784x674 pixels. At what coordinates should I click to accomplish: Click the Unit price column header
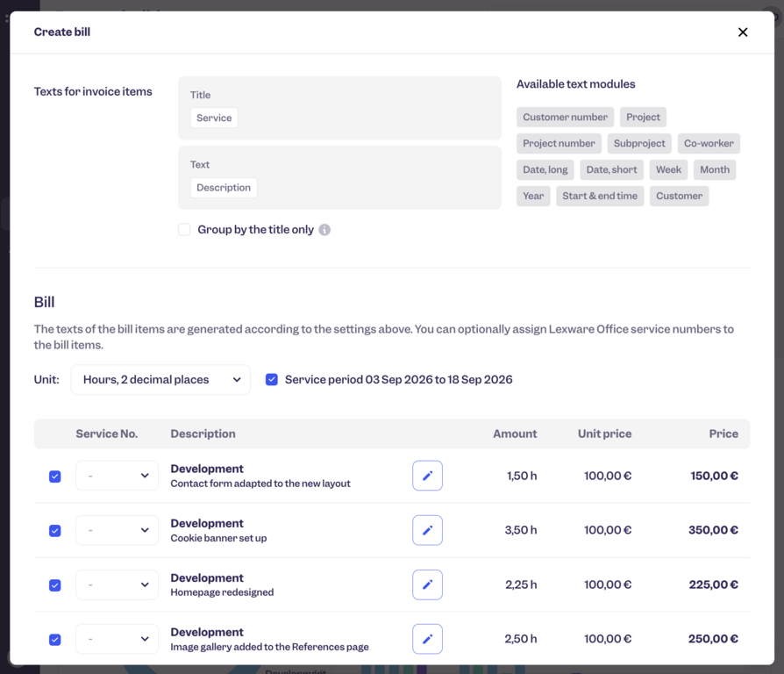[x=604, y=434]
